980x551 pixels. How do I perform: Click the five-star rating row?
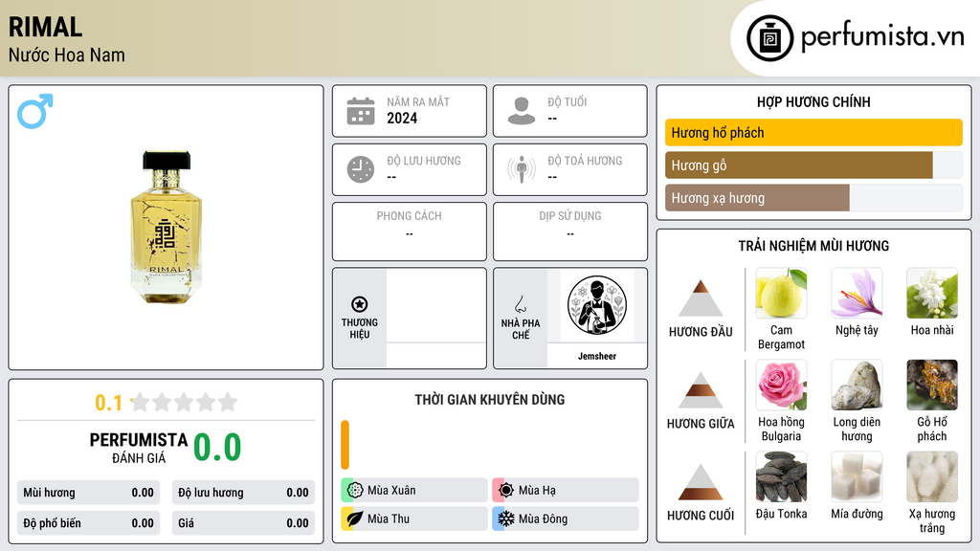coord(185,402)
